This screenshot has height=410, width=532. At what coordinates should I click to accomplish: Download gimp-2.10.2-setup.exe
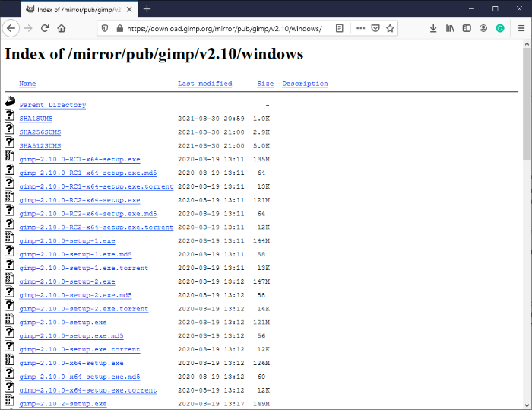click(x=63, y=404)
